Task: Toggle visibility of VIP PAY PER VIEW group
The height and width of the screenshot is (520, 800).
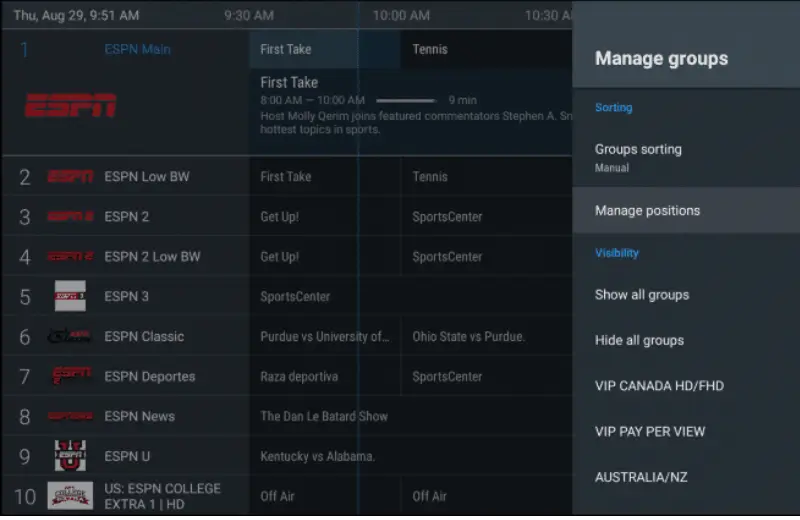Action: tap(650, 432)
